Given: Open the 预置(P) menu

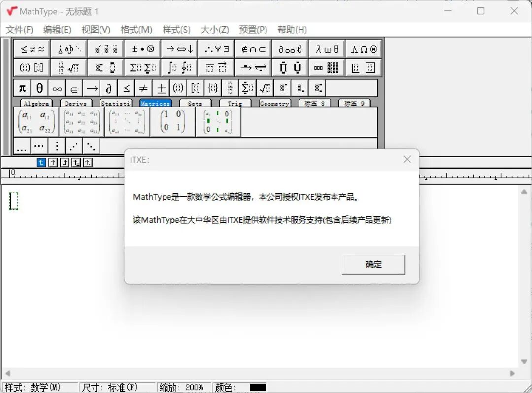Looking at the screenshot, I should point(253,30).
